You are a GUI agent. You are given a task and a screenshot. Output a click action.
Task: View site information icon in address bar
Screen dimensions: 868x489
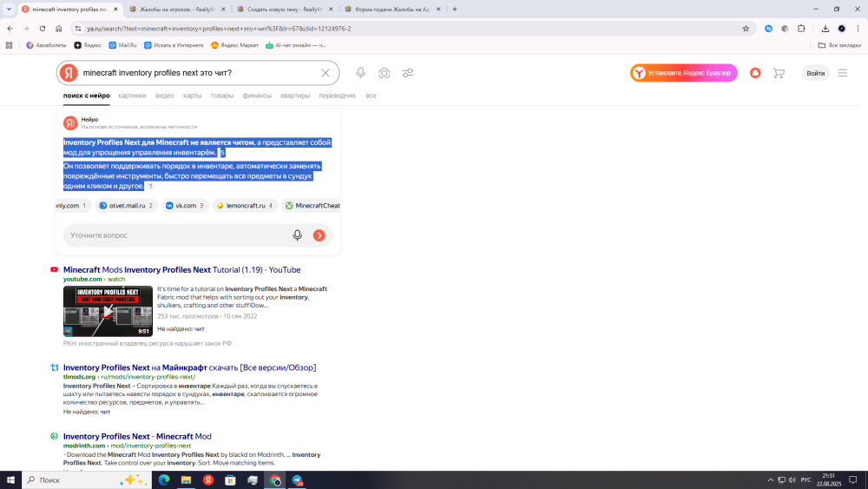[x=78, y=29]
